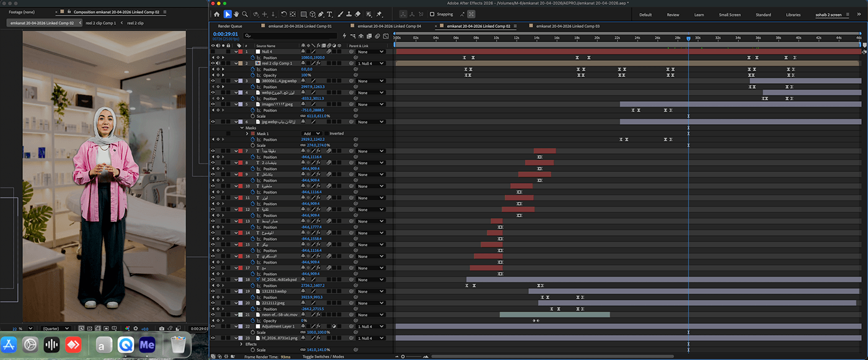The width and height of the screenshot is (868, 360).
Task: Collapse the Masks group twirl
Action: (242, 128)
